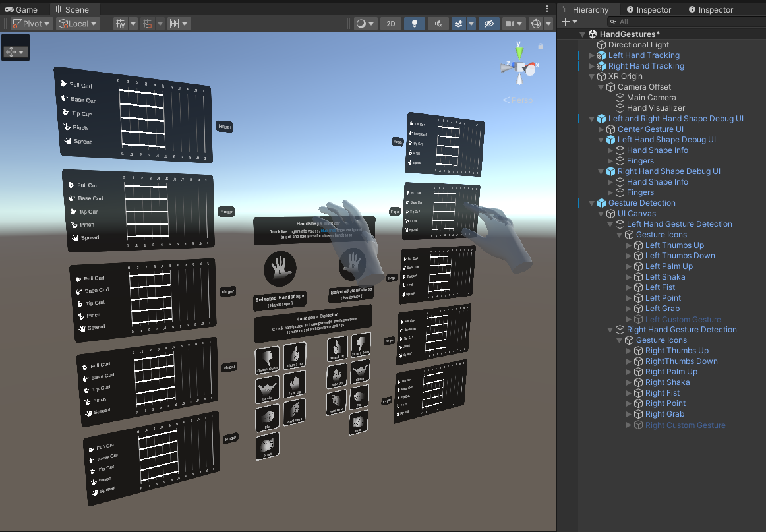Open the draw mode shading dropdown

coord(365,24)
